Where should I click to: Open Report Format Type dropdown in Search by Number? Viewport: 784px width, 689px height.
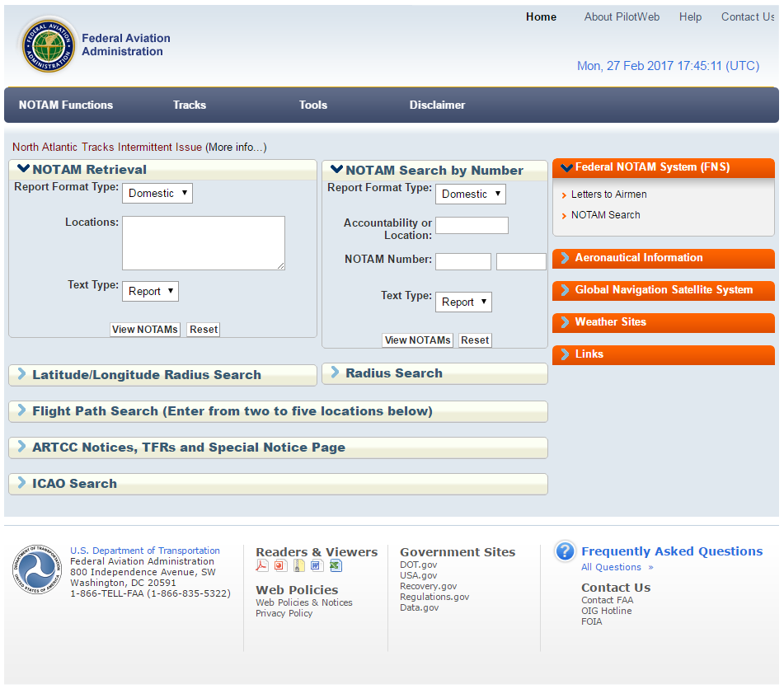[x=471, y=194]
